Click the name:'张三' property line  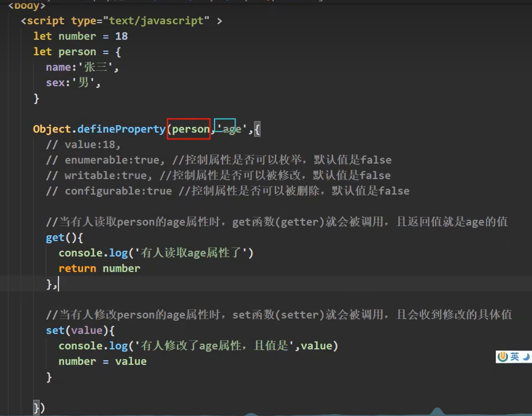click(x=82, y=67)
